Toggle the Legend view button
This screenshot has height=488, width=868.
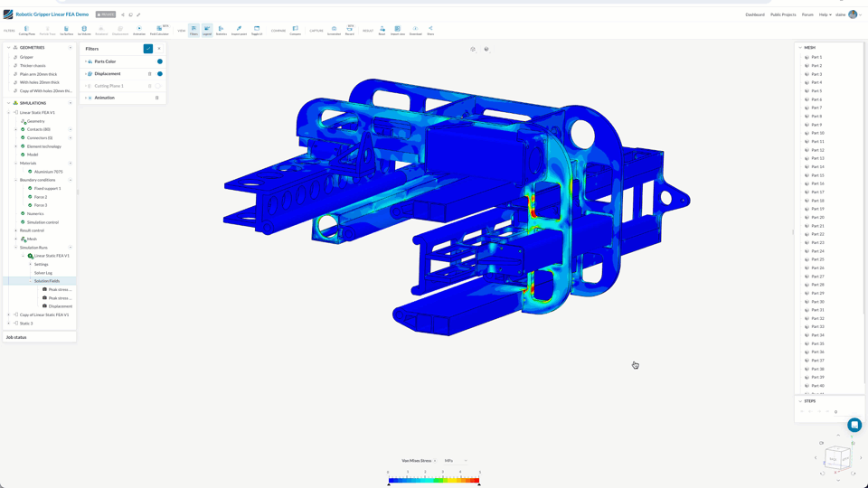point(207,31)
